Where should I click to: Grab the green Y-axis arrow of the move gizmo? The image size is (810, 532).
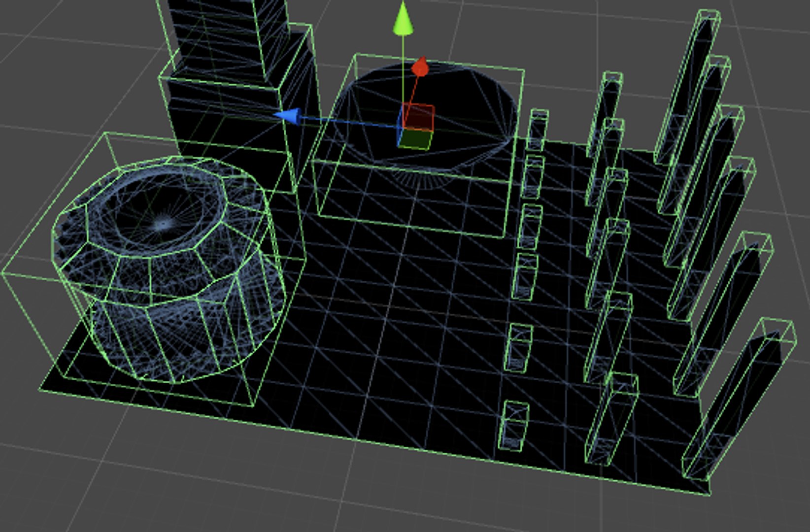(x=403, y=19)
